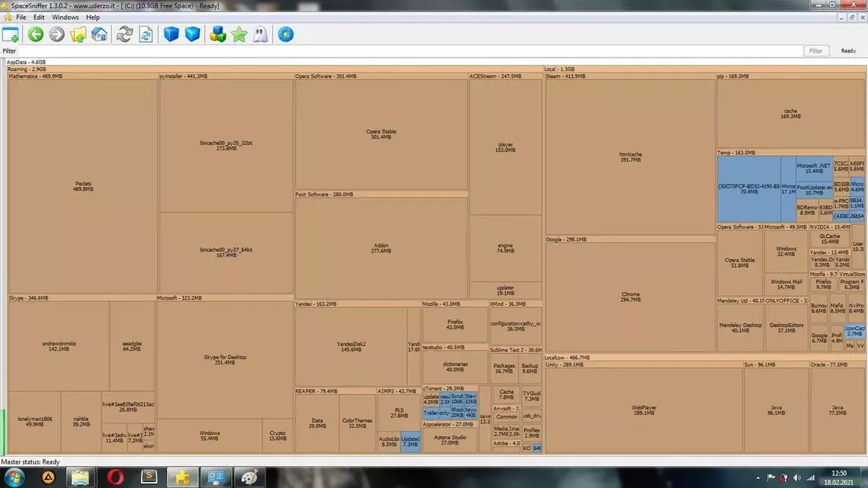Select the blue 70.4MB GUID file block

[x=749, y=189]
